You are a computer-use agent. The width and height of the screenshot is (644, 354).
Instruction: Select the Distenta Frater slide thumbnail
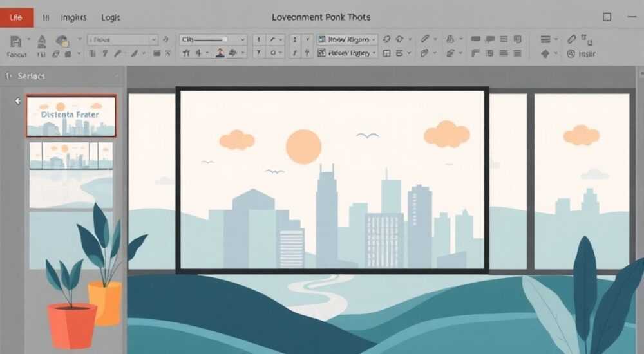tap(71, 116)
